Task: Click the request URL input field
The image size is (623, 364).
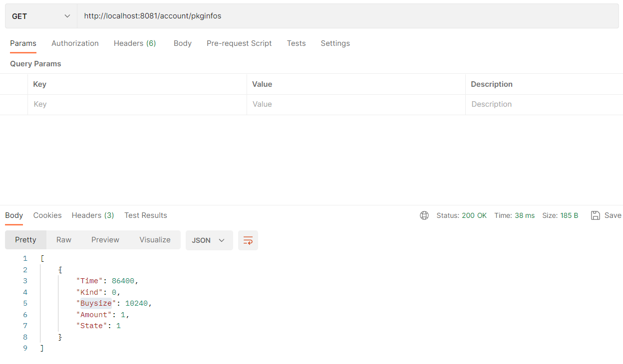Action: pos(344,16)
